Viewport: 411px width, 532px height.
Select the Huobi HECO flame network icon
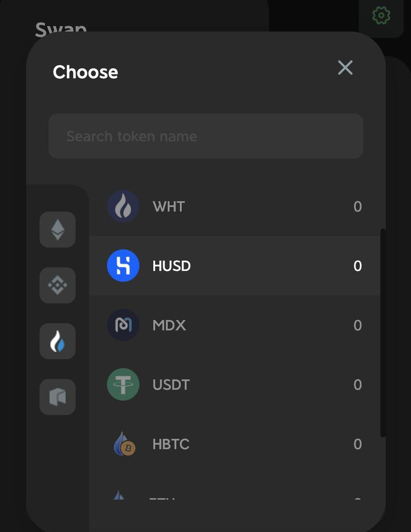58,341
